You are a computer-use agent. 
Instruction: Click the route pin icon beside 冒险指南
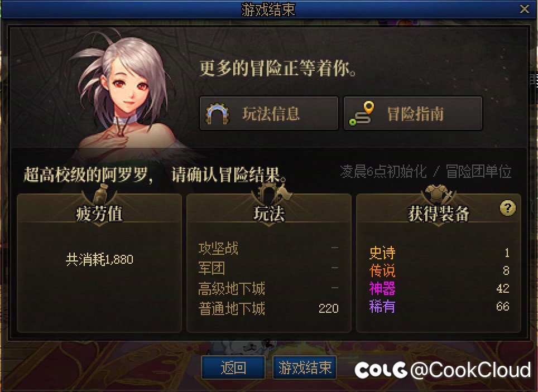click(362, 114)
